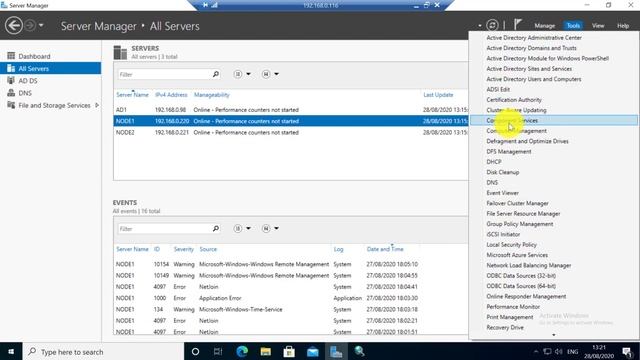Select event 10154 Windows Remote Management row
This screenshot has width=640, height=360.
click(291, 264)
